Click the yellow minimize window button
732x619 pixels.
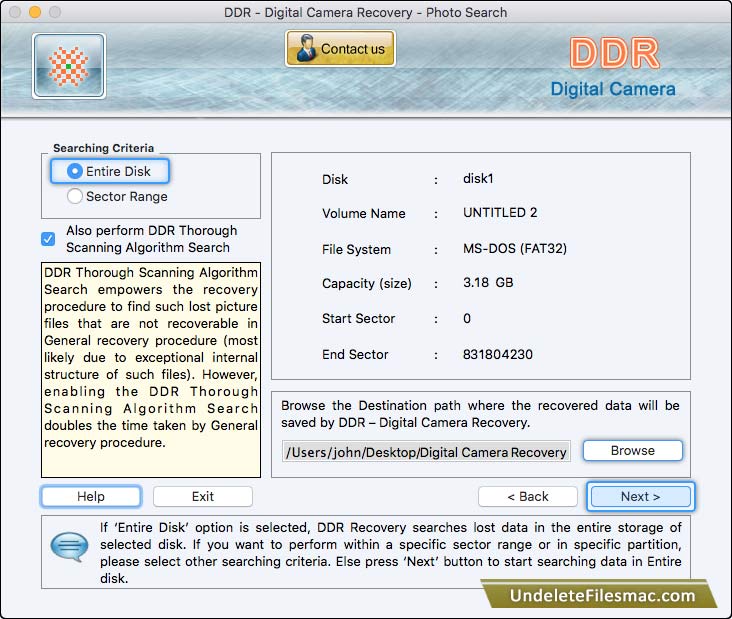click(x=35, y=12)
